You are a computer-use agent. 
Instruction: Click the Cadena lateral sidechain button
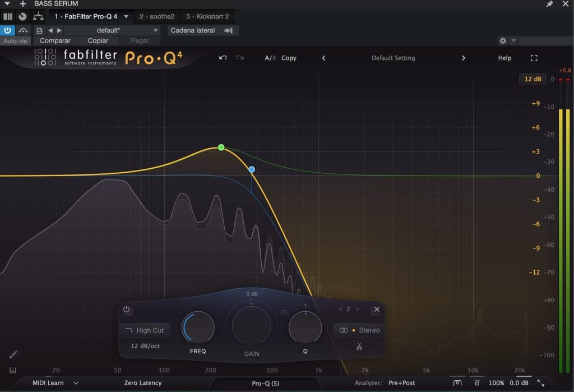(x=203, y=30)
